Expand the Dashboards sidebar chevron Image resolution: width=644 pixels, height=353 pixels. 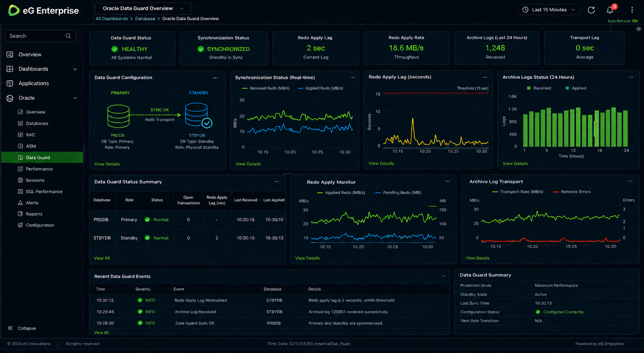coord(75,69)
